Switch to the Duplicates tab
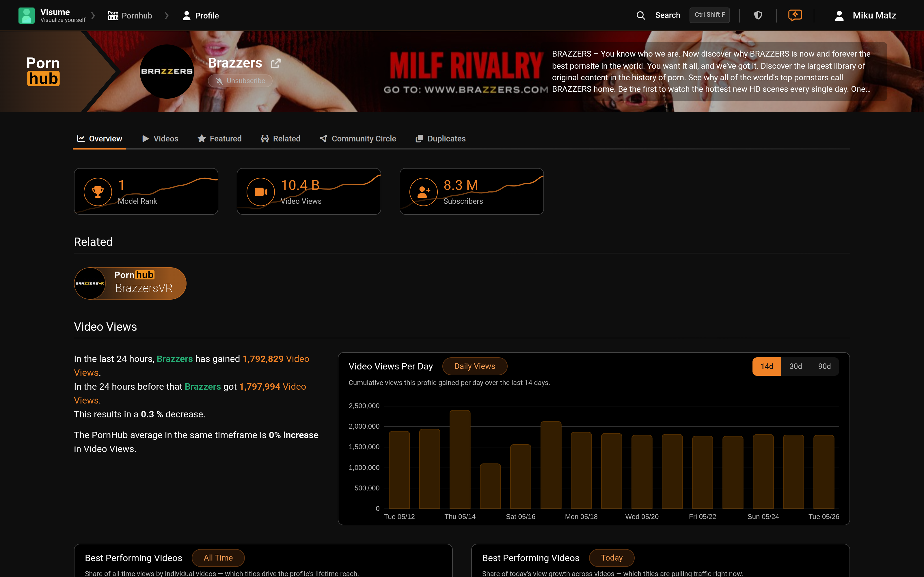This screenshot has height=577, width=924. (x=440, y=139)
